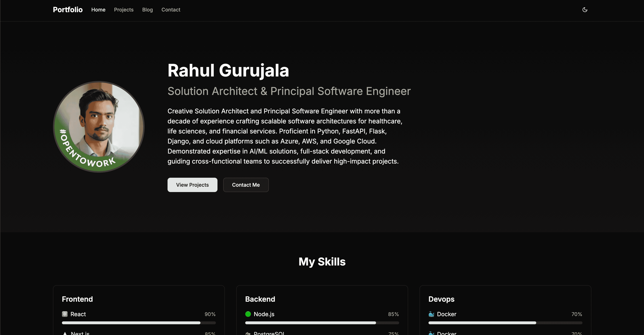
Task: Click the Portfolio logo text
Action: click(x=68, y=10)
